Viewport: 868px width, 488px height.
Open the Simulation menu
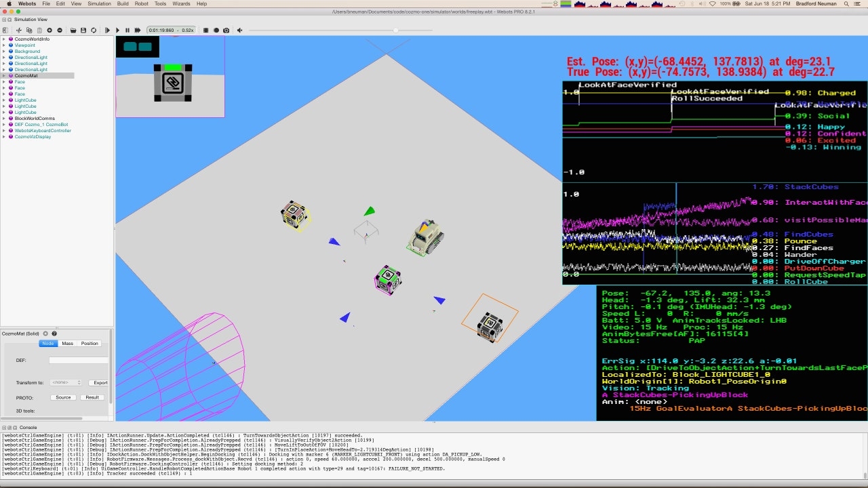99,3
